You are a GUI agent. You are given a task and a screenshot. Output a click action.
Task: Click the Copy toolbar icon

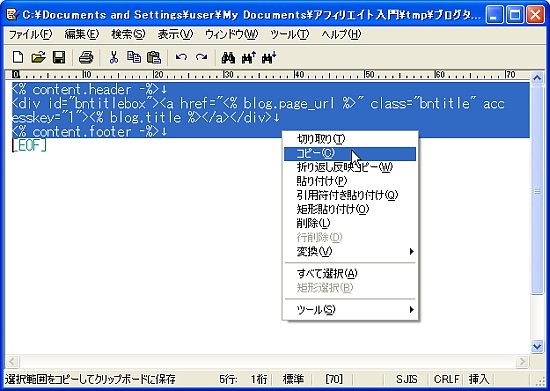point(134,57)
